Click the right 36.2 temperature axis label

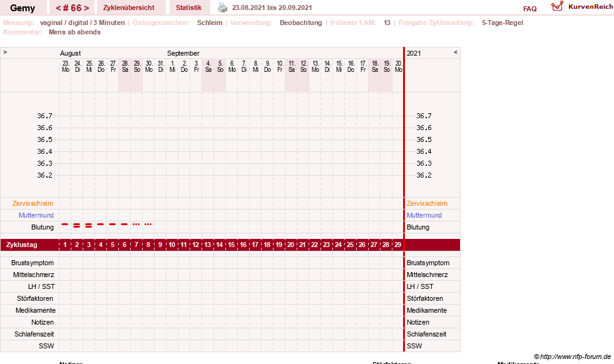[x=424, y=175]
